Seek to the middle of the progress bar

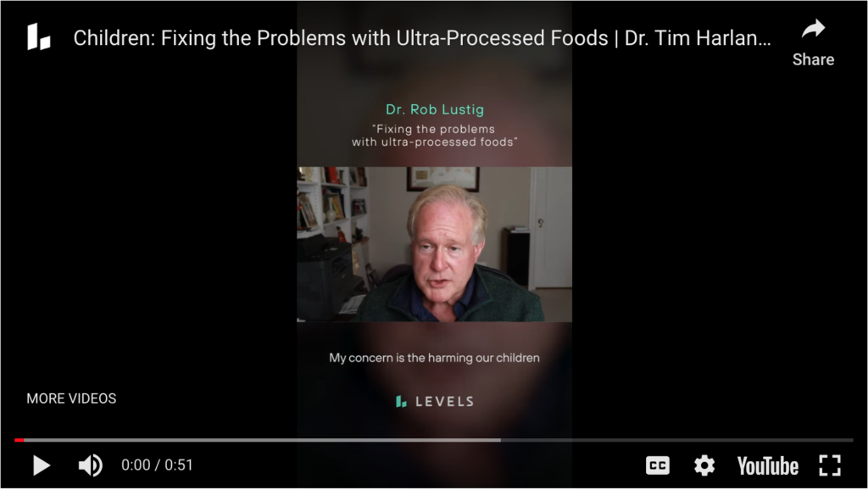(x=434, y=440)
